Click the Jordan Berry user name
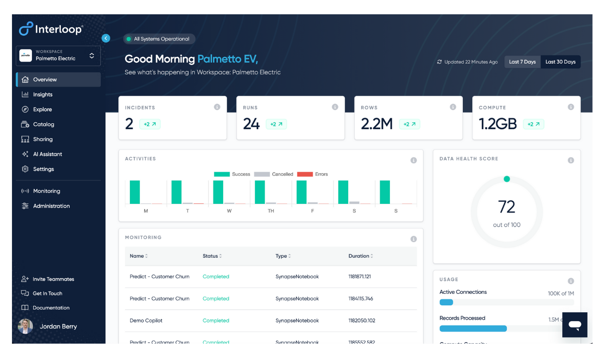The width and height of the screenshot is (607, 364). pos(58,326)
